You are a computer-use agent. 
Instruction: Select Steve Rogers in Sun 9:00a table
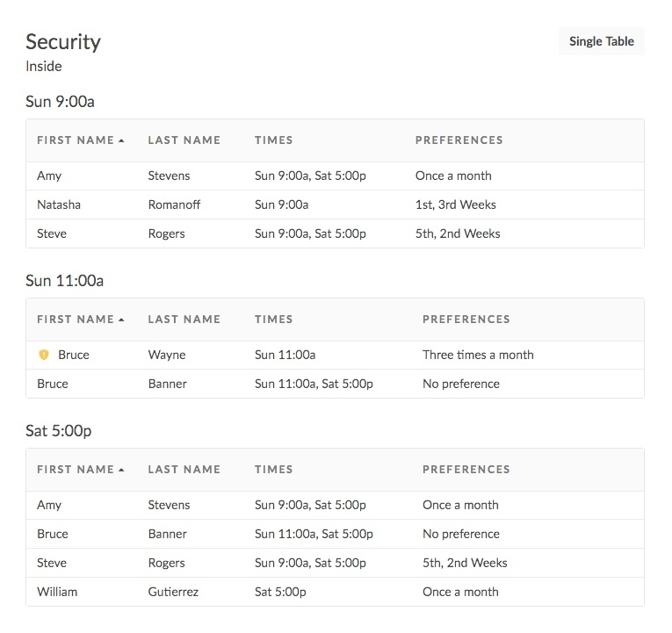coord(52,234)
